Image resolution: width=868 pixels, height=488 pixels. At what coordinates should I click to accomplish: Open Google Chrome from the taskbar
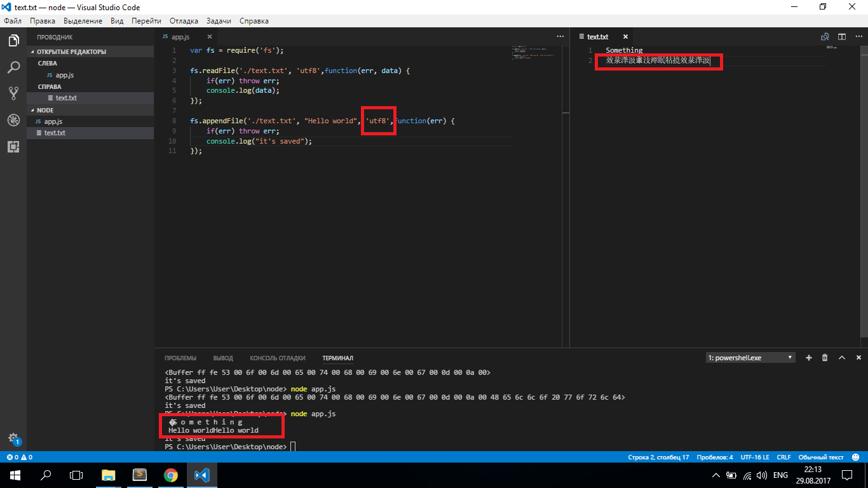coord(170,475)
